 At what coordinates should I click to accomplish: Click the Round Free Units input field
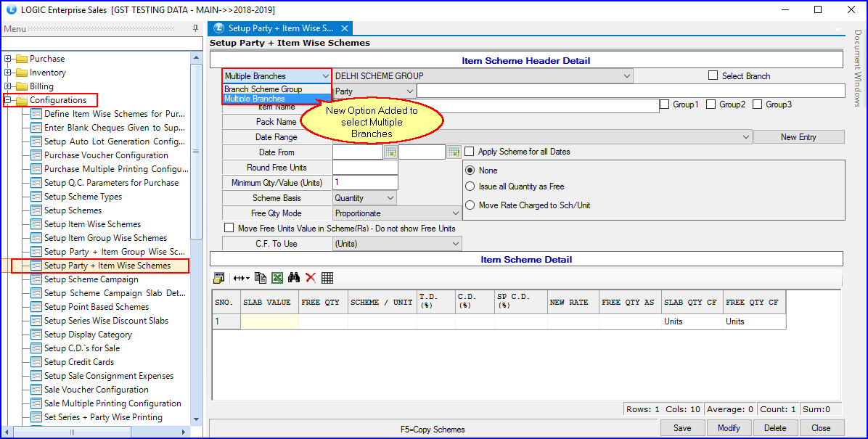click(365, 167)
